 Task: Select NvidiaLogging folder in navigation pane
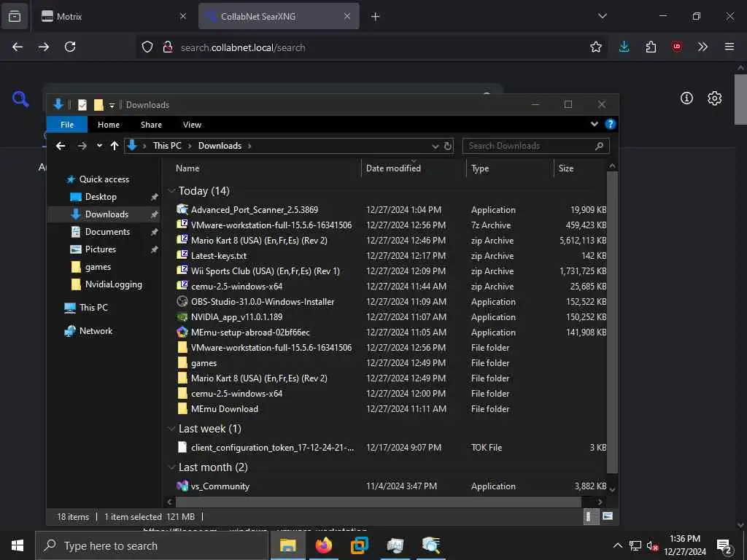tap(113, 284)
